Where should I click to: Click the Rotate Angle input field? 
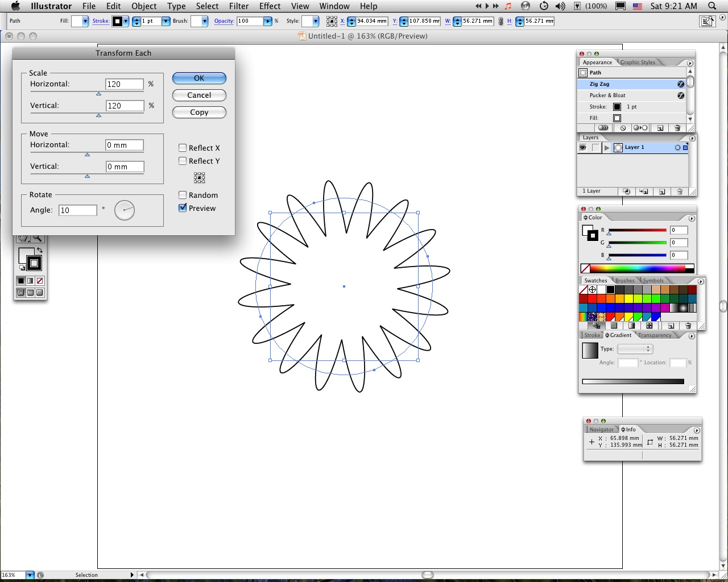click(x=78, y=210)
